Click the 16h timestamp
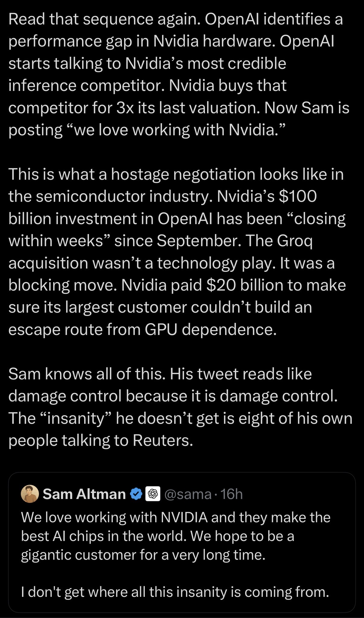This screenshot has height=618, width=364. coord(231,494)
